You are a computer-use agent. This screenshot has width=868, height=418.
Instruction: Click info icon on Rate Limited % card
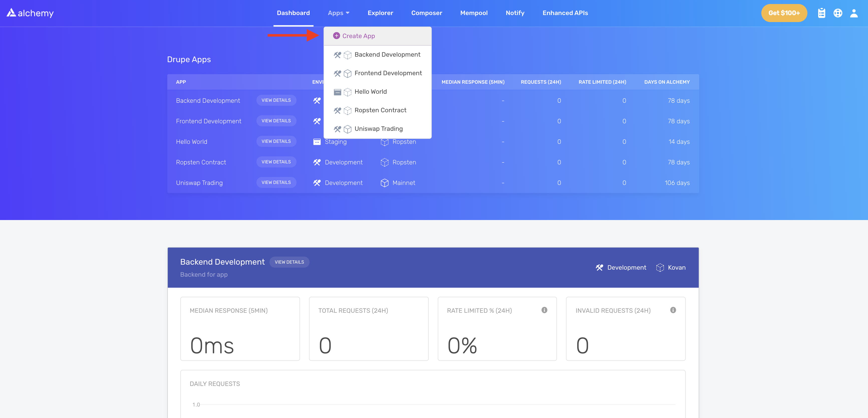(544, 310)
